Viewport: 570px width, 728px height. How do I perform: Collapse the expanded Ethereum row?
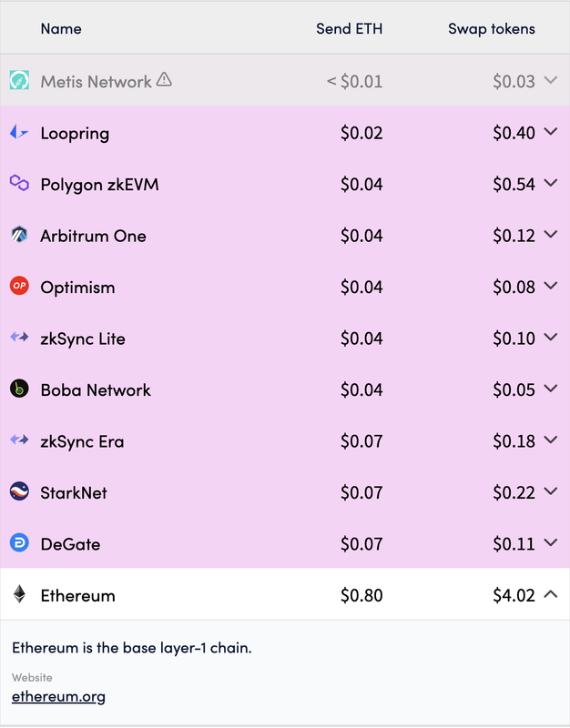pos(551,594)
